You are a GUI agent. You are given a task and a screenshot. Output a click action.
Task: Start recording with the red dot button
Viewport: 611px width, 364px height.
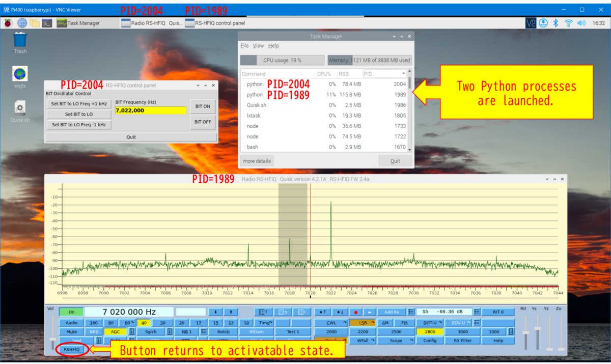[x=356, y=312]
